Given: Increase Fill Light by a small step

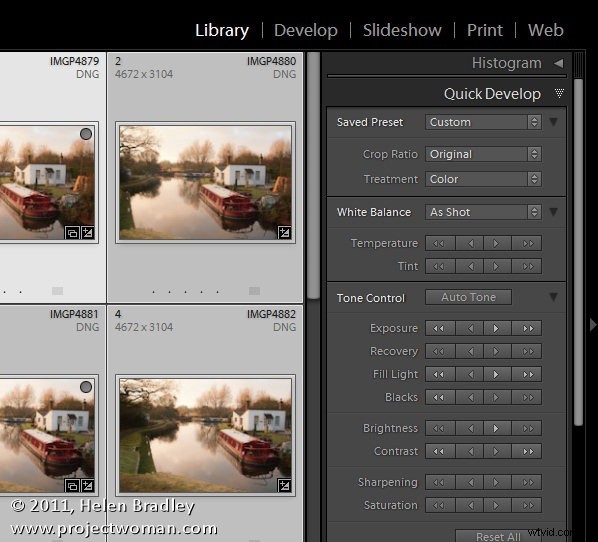Looking at the screenshot, I should click(497, 375).
